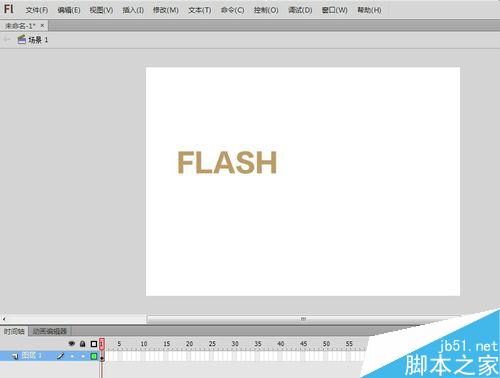Click frame 30 on the timeline ruler

[235, 344]
